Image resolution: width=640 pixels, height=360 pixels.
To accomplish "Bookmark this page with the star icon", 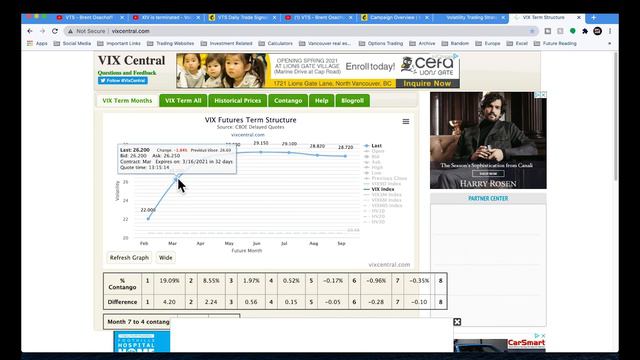I will 532,31.
